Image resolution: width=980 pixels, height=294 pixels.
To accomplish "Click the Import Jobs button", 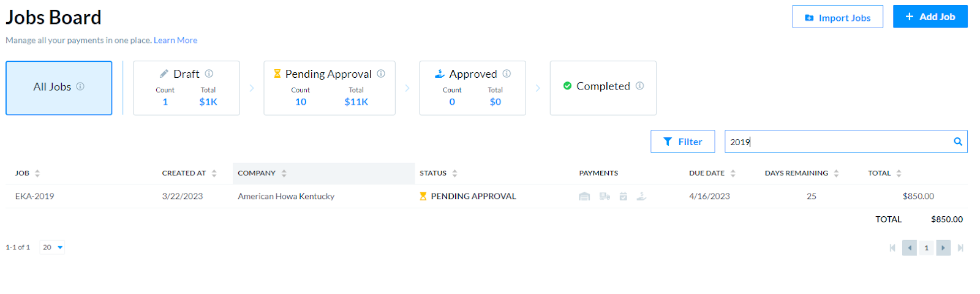I will [838, 17].
